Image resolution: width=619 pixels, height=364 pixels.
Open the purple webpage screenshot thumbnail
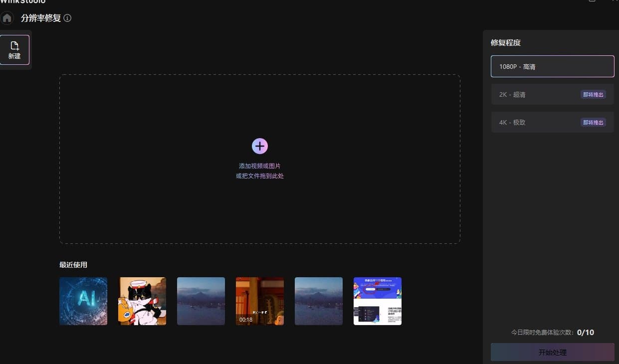tap(377, 301)
